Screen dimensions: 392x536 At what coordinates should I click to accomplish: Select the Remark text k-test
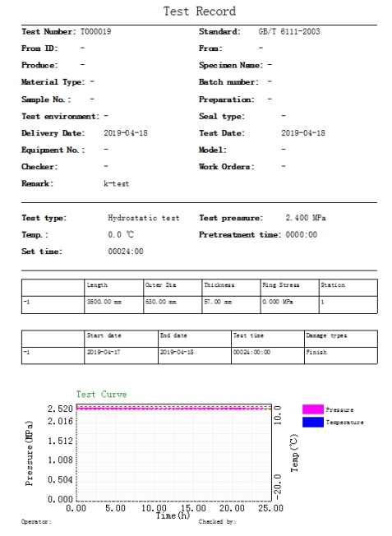pyautogui.click(x=116, y=183)
